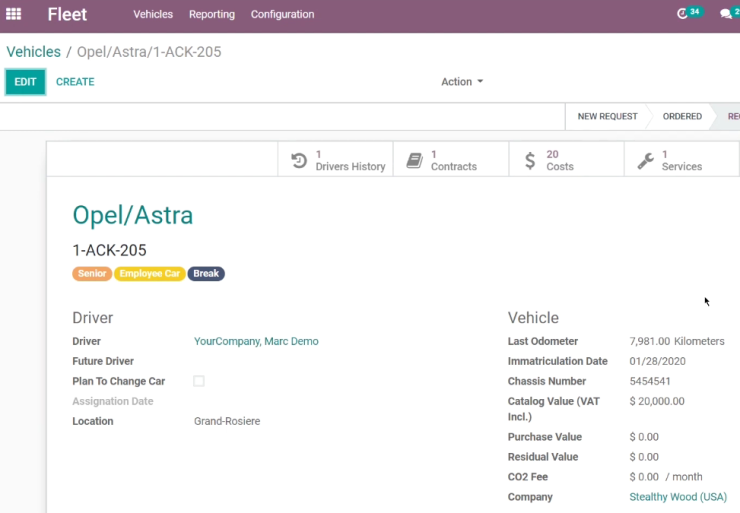Open the Reporting menu
This screenshot has height=513, width=740.
point(212,14)
